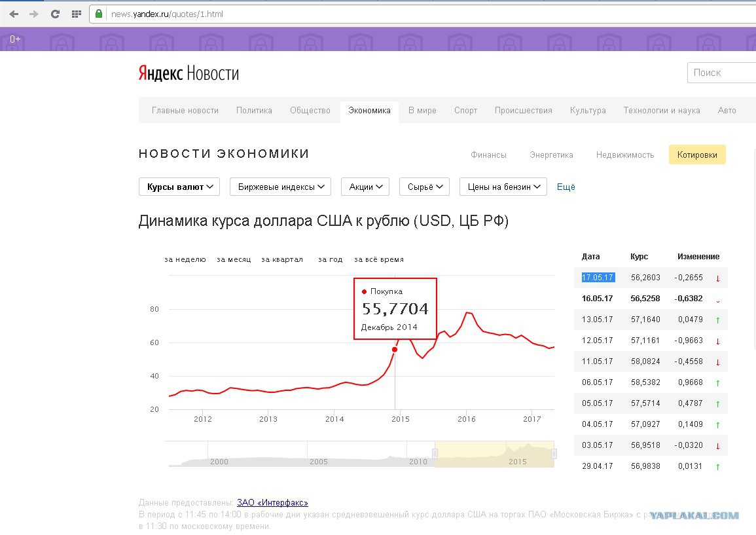Click the green up arrow in the 04.05.17 row
This screenshot has height=535, width=756.
pos(718,425)
